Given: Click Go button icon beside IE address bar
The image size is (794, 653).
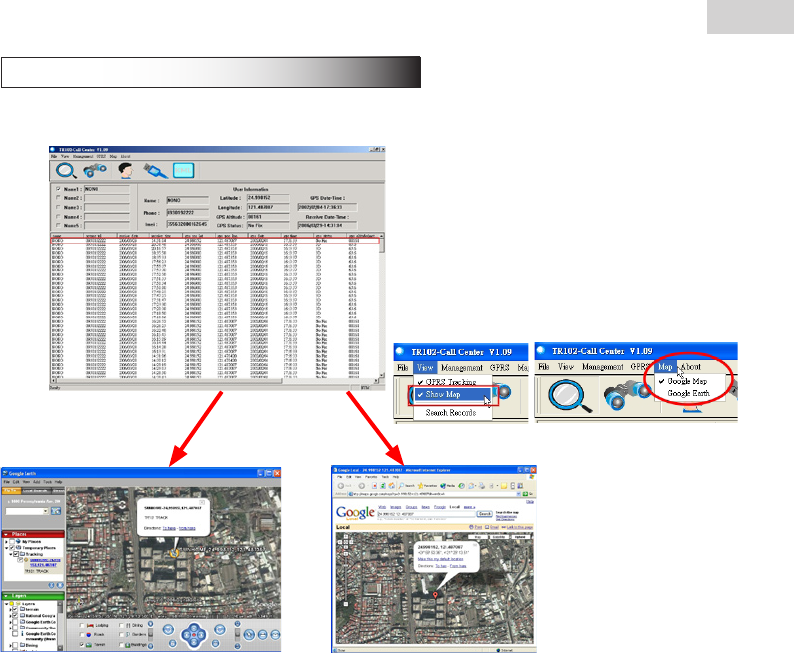Looking at the screenshot, I should [525, 494].
